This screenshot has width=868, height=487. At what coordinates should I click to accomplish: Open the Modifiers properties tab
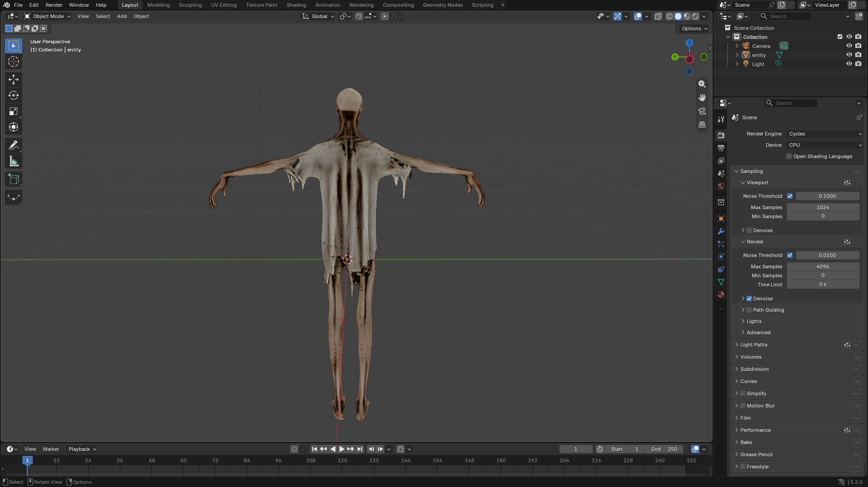pos(721,231)
